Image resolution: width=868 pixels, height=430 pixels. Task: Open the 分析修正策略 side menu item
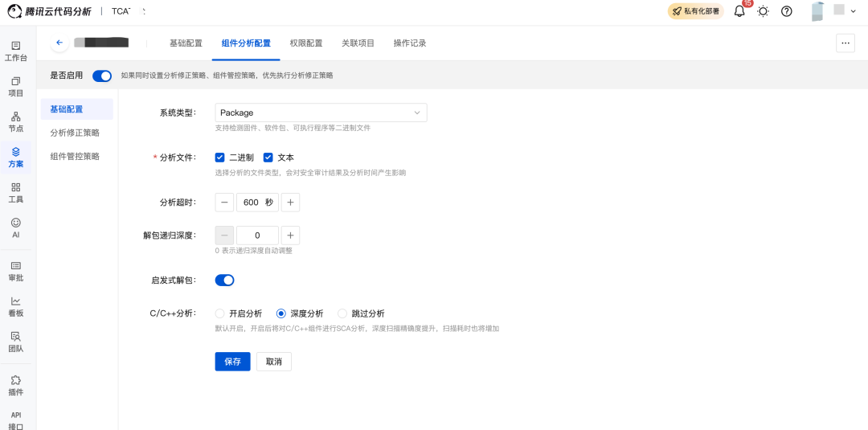75,133
